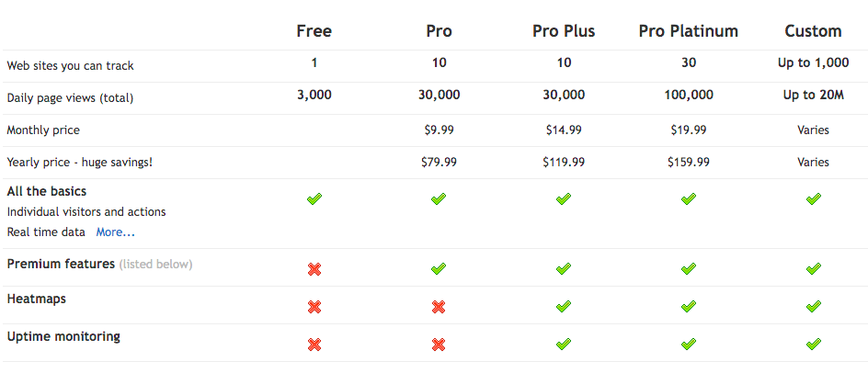Click the green check for Pro Platinum Premium features
This screenshot has height=373, width=868.
click(x=688, y=269)
